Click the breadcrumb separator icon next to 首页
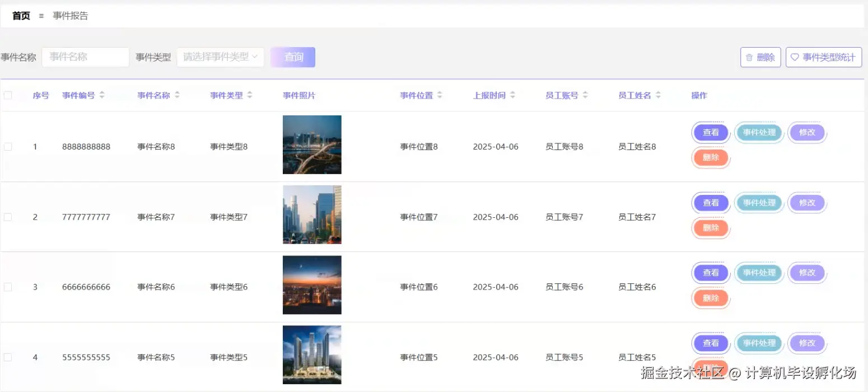This screenshot has width=868, height=392. coord(41,16)
